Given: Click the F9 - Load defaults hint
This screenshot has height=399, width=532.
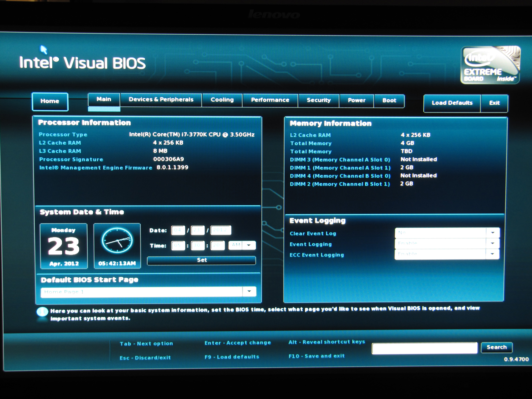Looking at the screenshot, I should pyautogui.click(x=232, y=357).
